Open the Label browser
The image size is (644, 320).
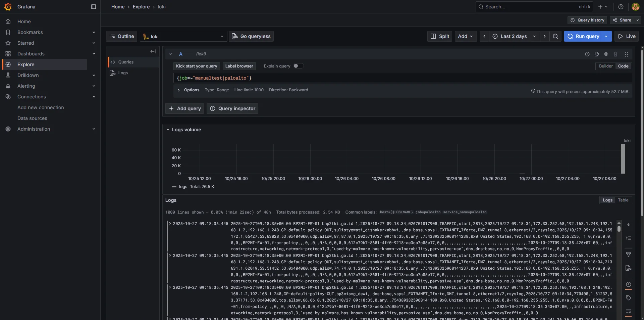pyautogui.click(x=239, y=66)
